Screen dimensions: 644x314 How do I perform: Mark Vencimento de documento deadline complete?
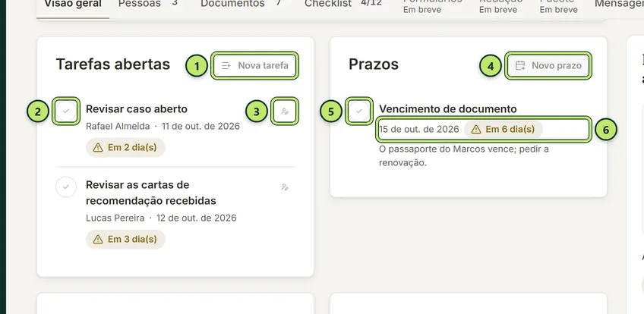pyautogui.click(x=359, y=111)
